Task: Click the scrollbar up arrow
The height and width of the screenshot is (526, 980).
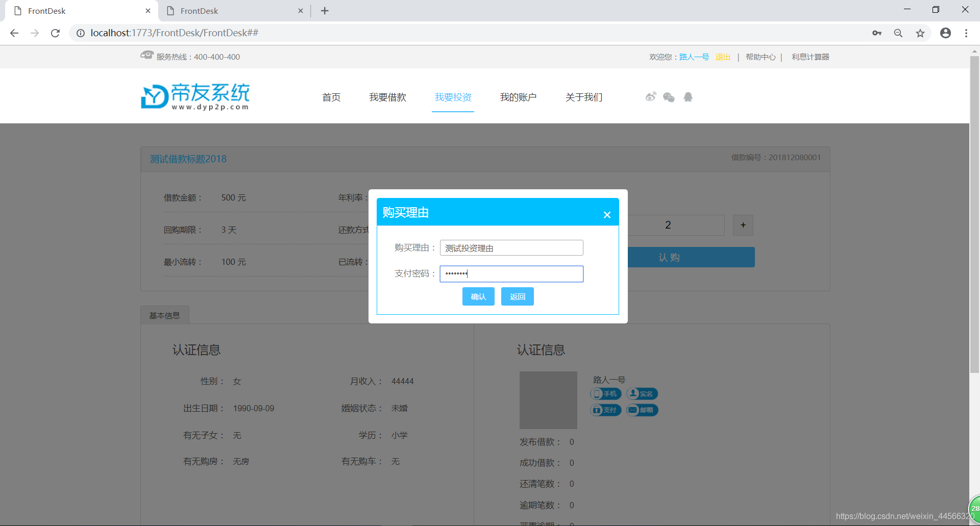Action: click(974, 51)
